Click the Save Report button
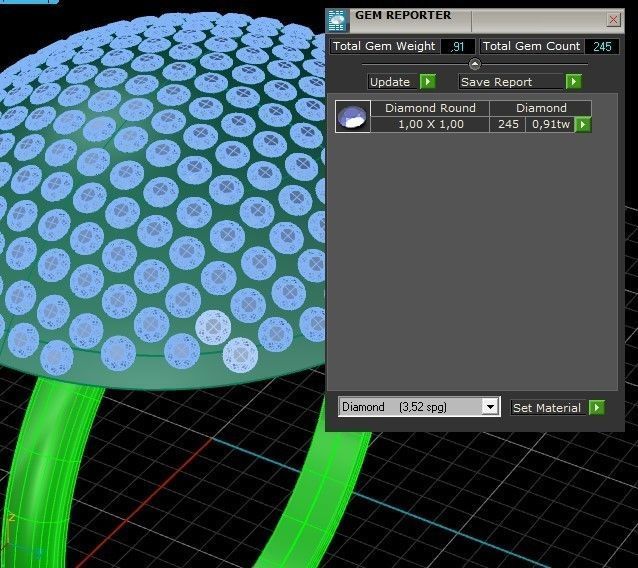The height and width of the screenshot is (568, 638). [x=512, y=82]
